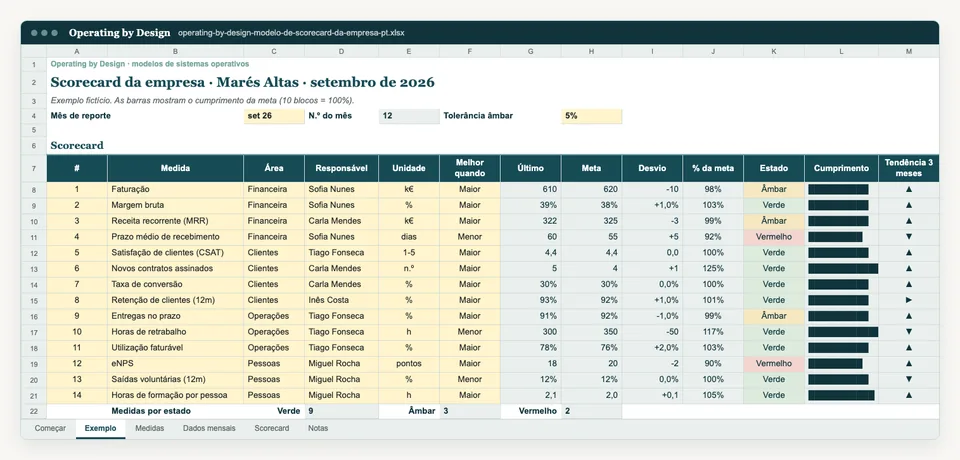The image size is (960, 460).
Task: Click the trend arrow for Novos contratos assinados
Action: click(x=909, y=268)
